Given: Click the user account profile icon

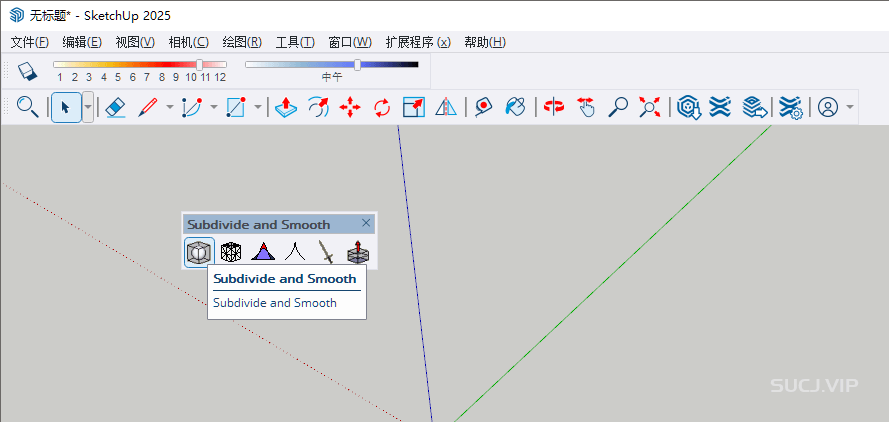Looking at the screenshot, I should pyautogui.click(x=828, y=107).
